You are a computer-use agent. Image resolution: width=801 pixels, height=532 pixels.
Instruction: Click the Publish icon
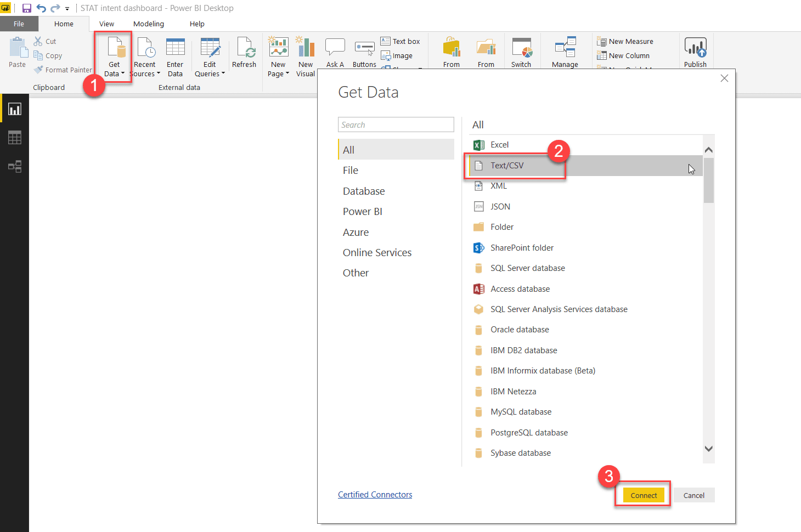pyautogui.click(x=695, y=52)
